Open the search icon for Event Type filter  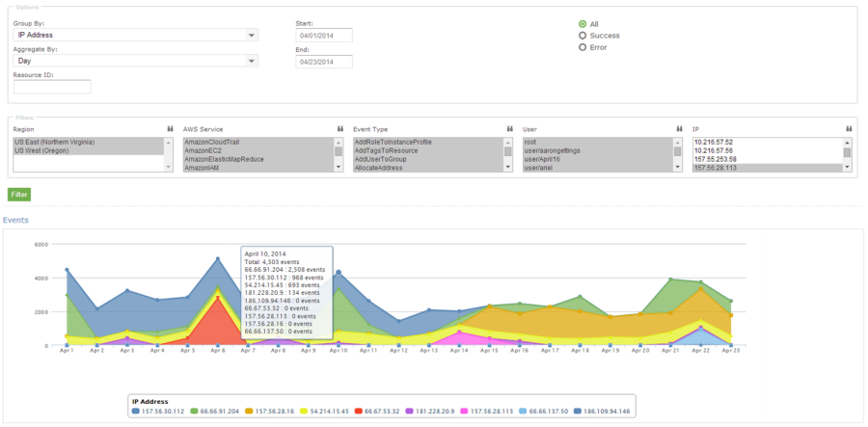click(509, 128)
